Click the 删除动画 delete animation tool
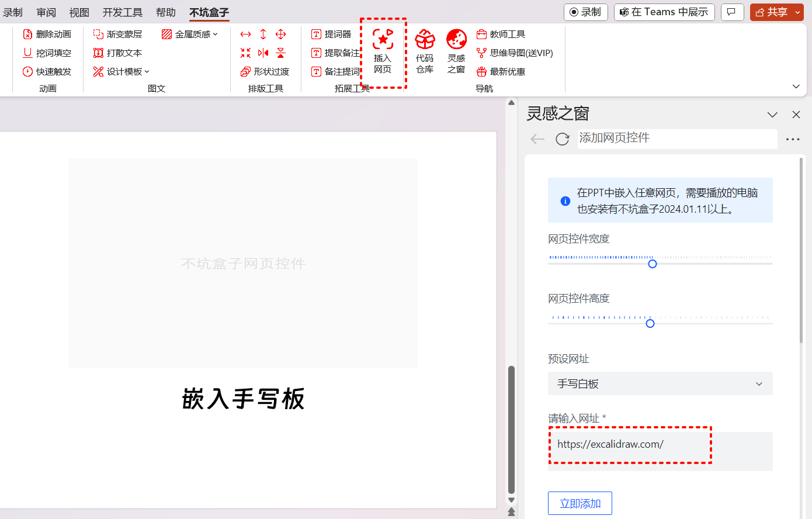Image resolution: width=812 pixels, height=519 pixels. point(47,34)
